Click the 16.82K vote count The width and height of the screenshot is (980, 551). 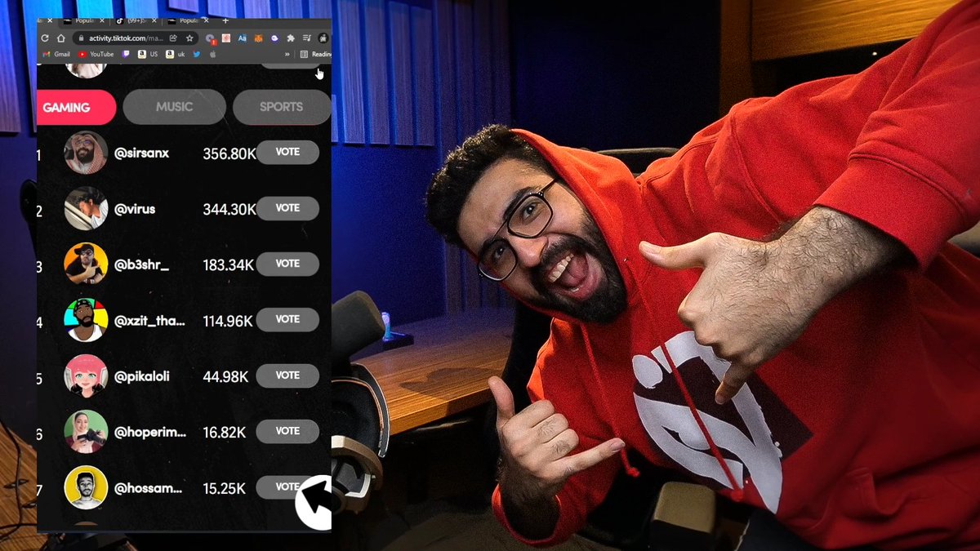(225, 432)
